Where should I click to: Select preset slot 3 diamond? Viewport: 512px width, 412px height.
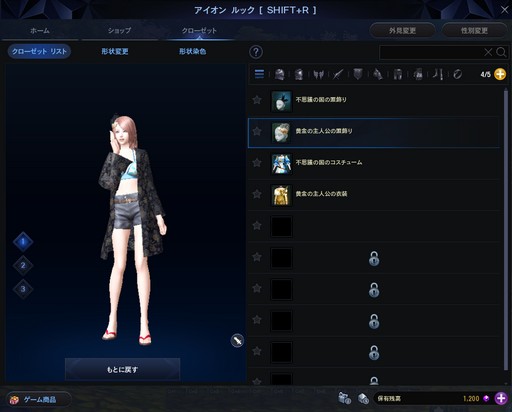tap(23, 289)
